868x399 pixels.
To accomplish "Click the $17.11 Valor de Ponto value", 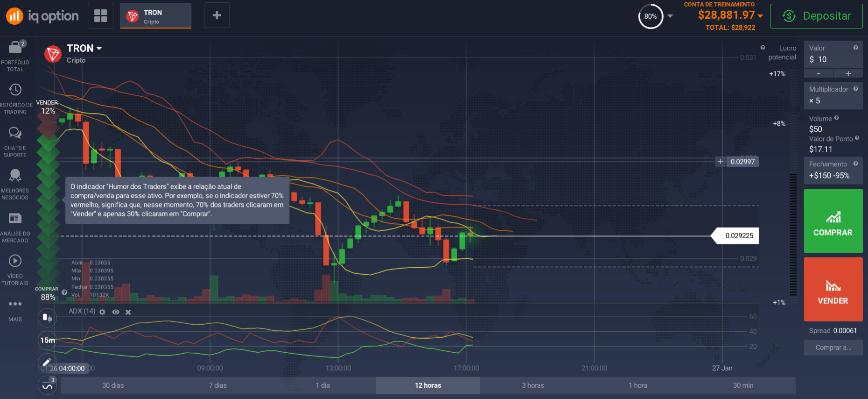I will (821, 150).
